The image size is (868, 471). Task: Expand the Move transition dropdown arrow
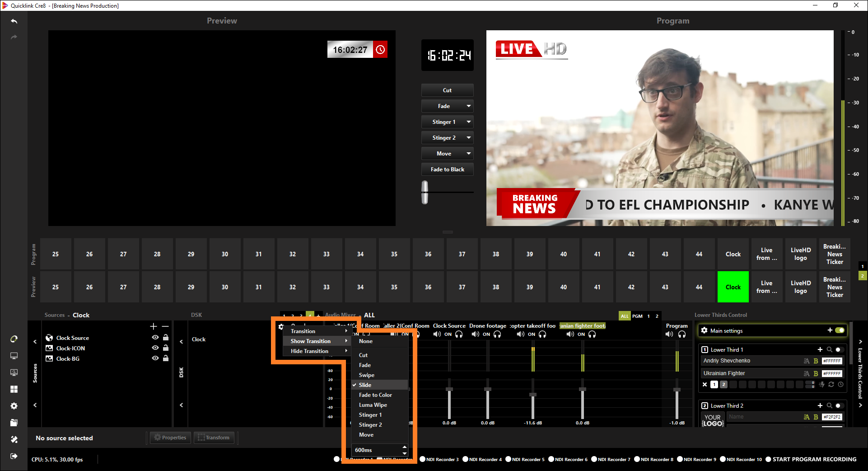[468, 154]
